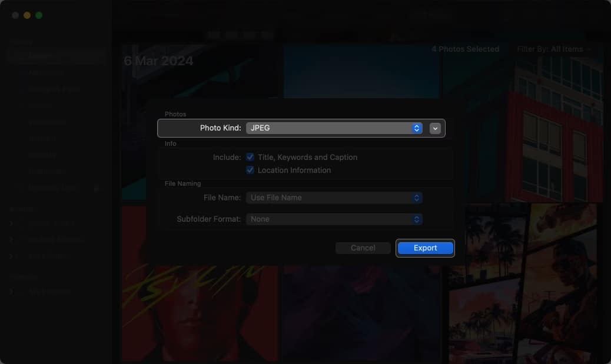611x364 pixels.
Task: Select the dark blue abstract photo thumbnail
Action: click(x=361, y=313)
